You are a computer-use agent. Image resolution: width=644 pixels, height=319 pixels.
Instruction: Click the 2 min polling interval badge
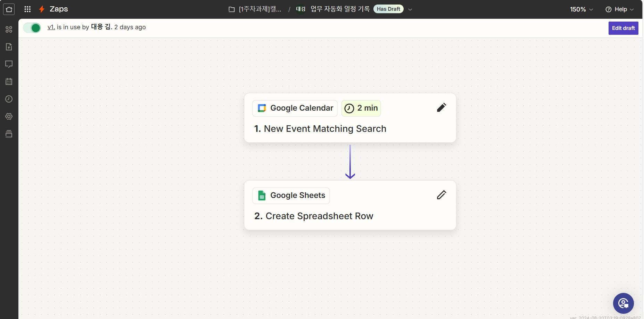point(361,108)
